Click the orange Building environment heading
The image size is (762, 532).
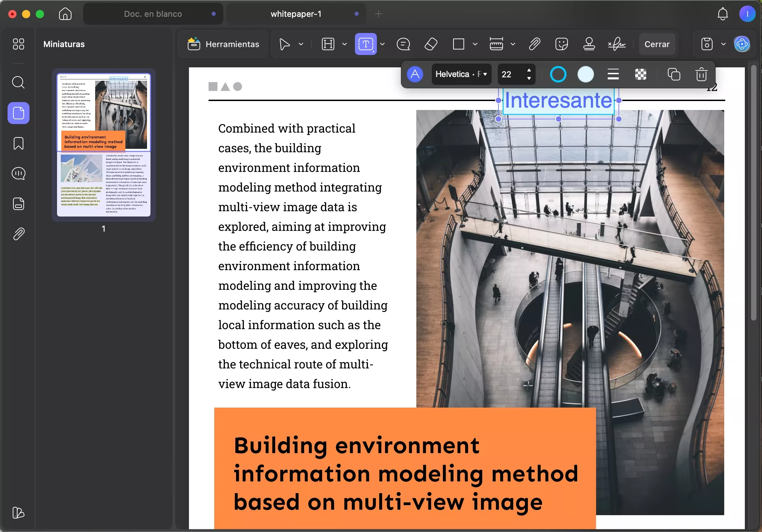[x=405, y=474]
